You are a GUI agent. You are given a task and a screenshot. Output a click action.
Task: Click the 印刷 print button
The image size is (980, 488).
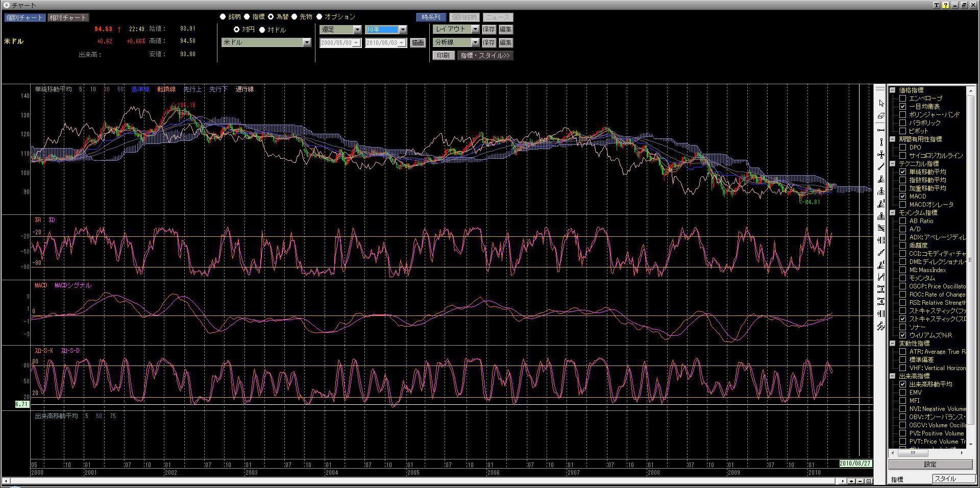443,56
